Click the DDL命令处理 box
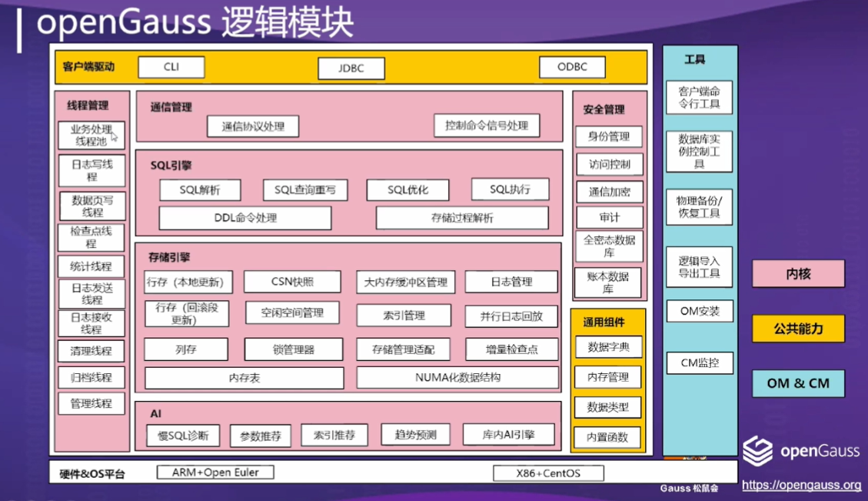The height and width of the screenshot is (501, 868). [x=245, y=218]
